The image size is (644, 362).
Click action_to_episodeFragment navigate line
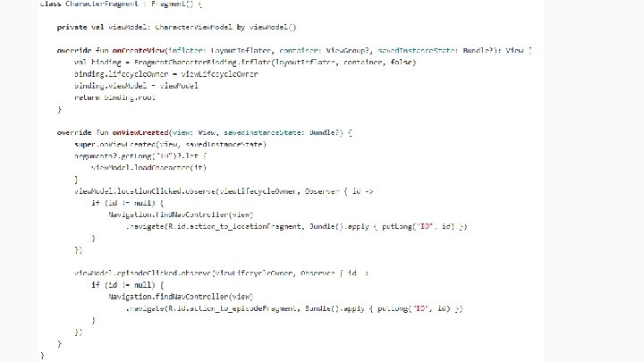point(294,308)
